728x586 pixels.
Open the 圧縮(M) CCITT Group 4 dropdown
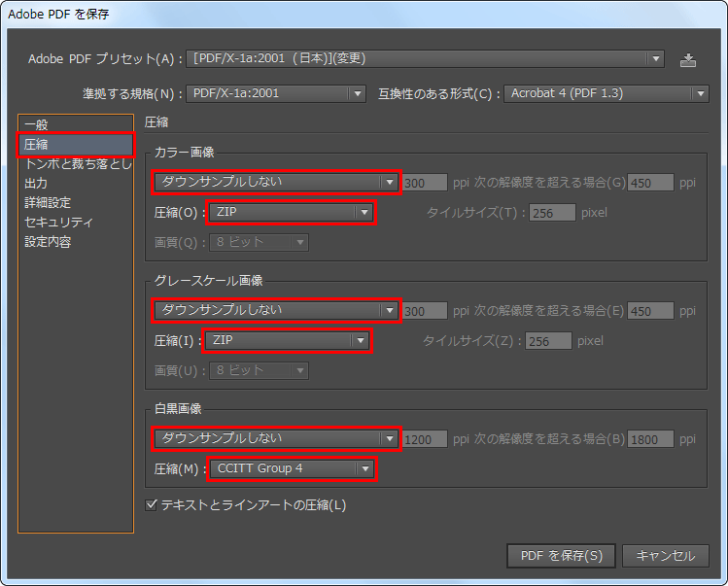292,469
